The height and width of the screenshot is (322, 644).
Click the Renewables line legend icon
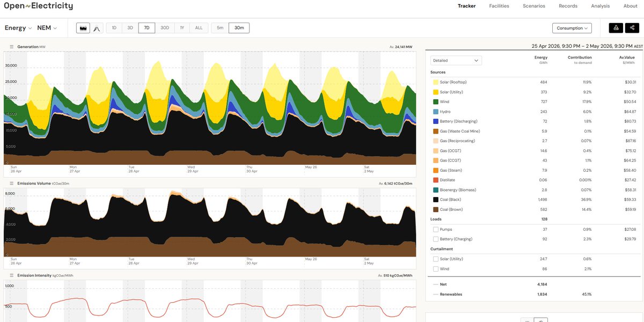point(435,294)
